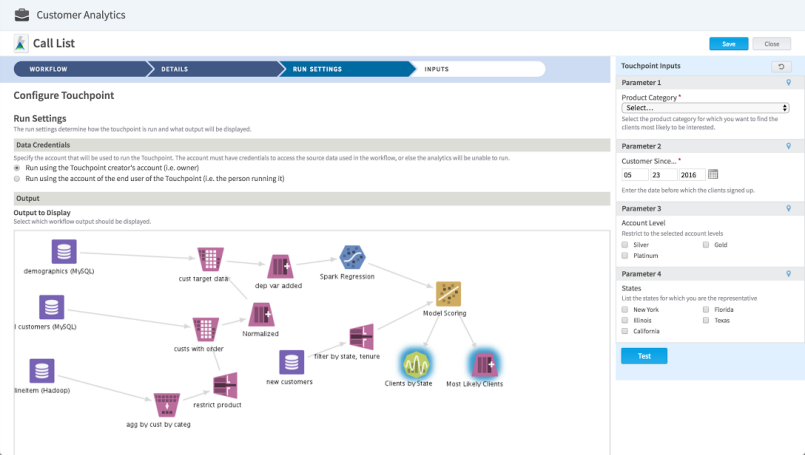The image size is (805, 455).
Task: Click the Model Scoring node icon
Action: [448, 293]
